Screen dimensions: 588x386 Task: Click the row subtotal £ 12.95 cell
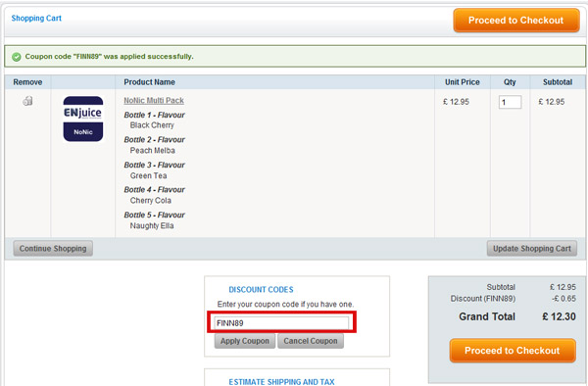(551, 102)
